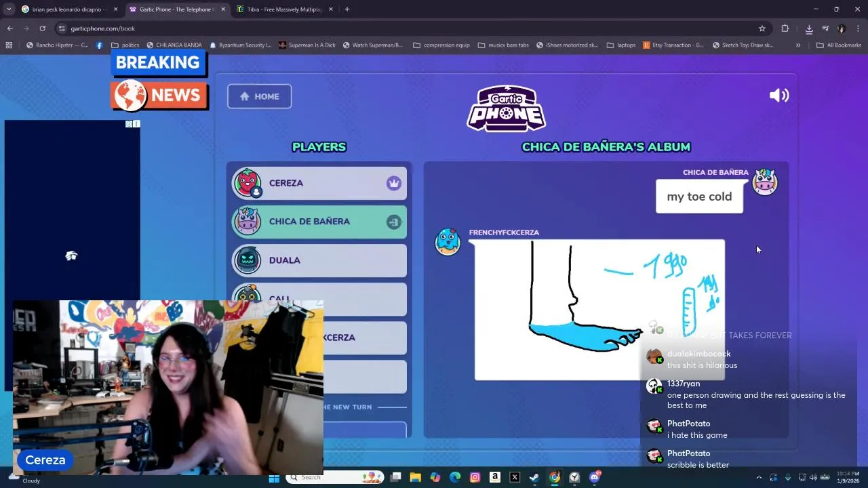Viewport: 868px width, 488px height.
Task: Open the Chrome three-dot menu
Action: [x=858, y=28]
